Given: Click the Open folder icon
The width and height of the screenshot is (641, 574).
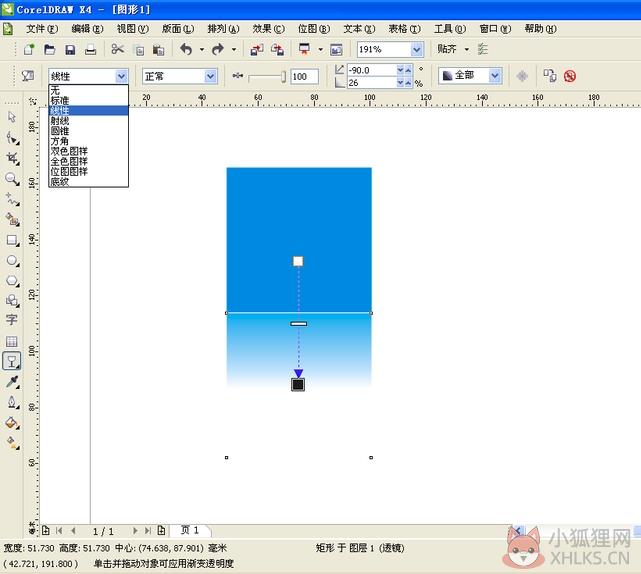Looking at the screenshot, I should click(49, 49).
